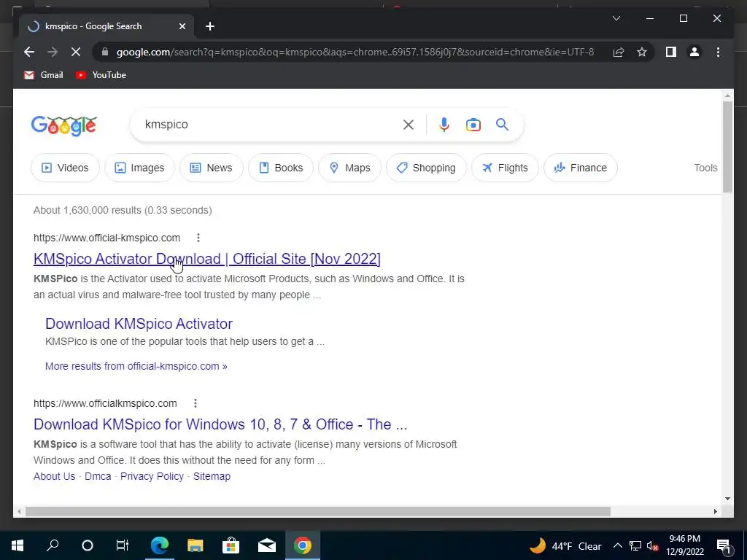Open the Chrome side panel icon
This screenshot has width=747, height=560.
click(671, 52)
